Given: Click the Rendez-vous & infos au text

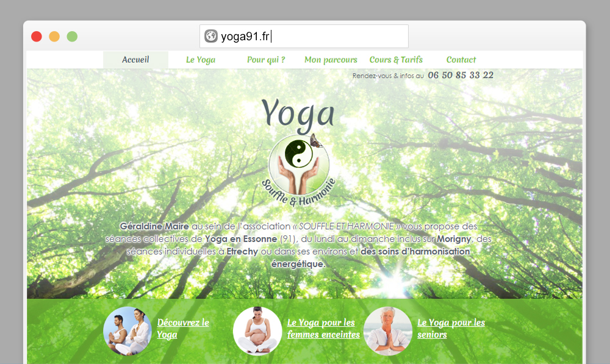Looking at the screenshot, I should click(x=388, y=76).
